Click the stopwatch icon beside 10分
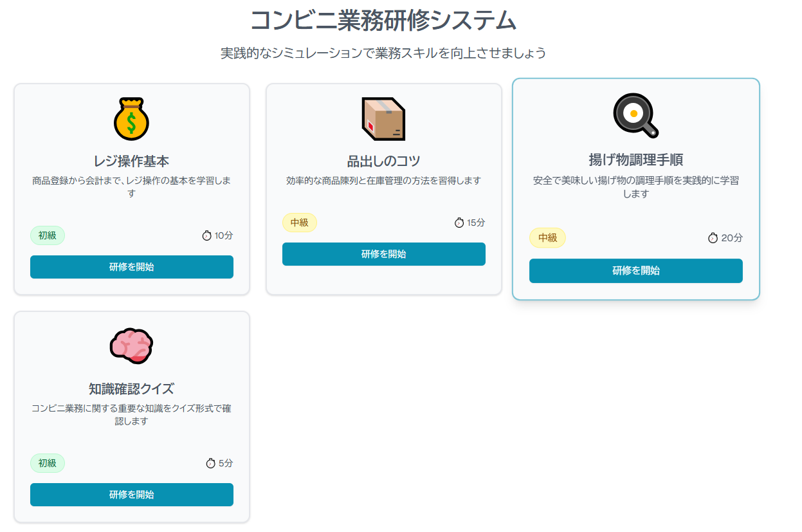 tap(207, 235)
